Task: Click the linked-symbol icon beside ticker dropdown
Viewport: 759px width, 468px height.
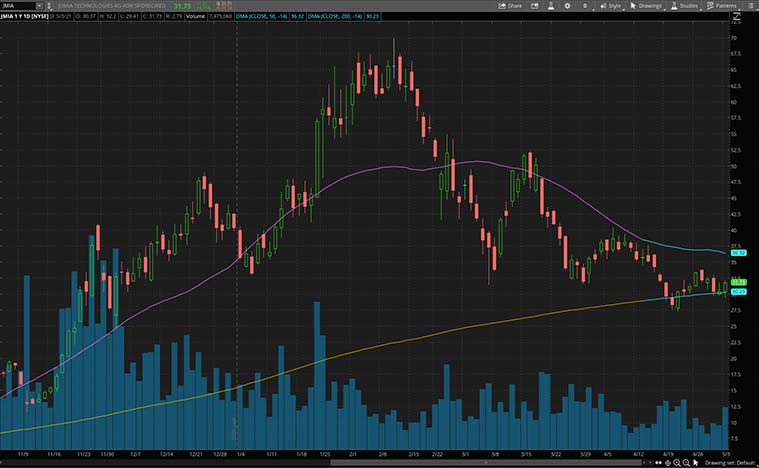Action: (x=49, y=6)
